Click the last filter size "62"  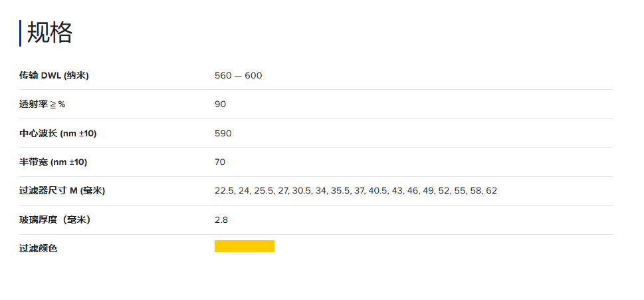[491, 191]
